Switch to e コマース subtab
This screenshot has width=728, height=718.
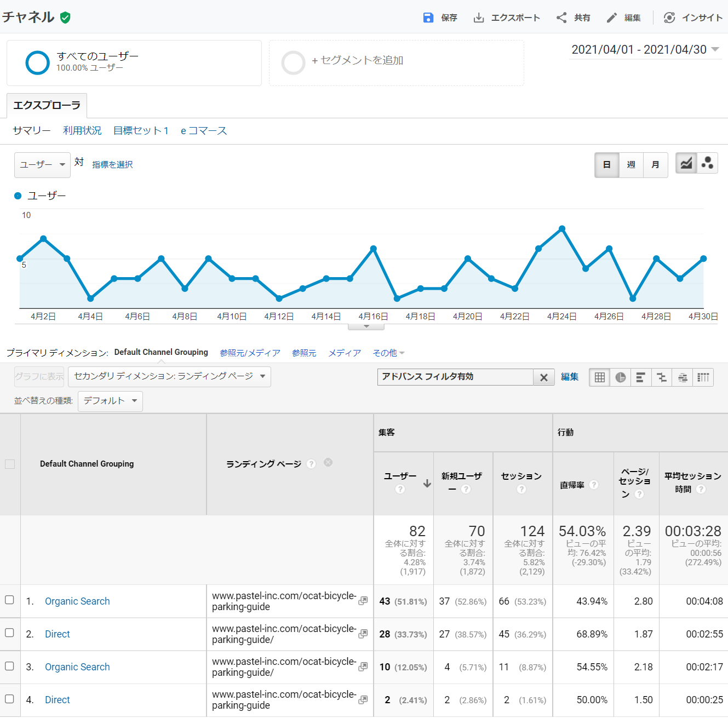pyautogui.click(x=204, y=130)
